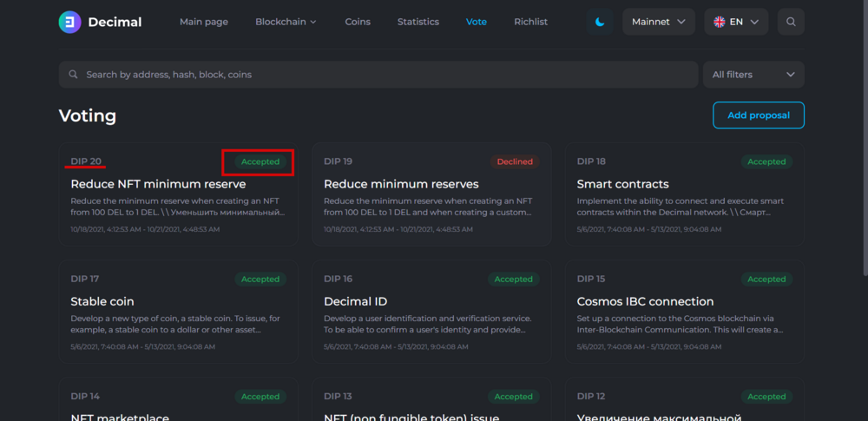The image size is (868, 421).
Task: Open the Mainnet network dropdown
Action: point(659,23)
